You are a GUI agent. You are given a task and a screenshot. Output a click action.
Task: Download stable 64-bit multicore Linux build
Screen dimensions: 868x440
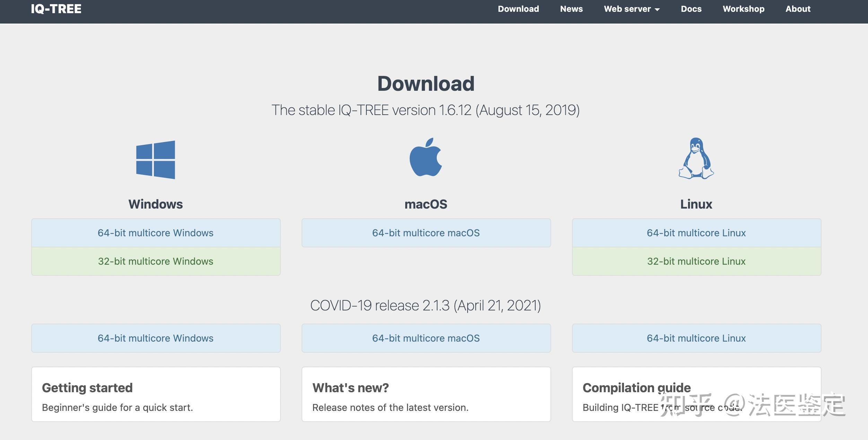tap(696, 233)
